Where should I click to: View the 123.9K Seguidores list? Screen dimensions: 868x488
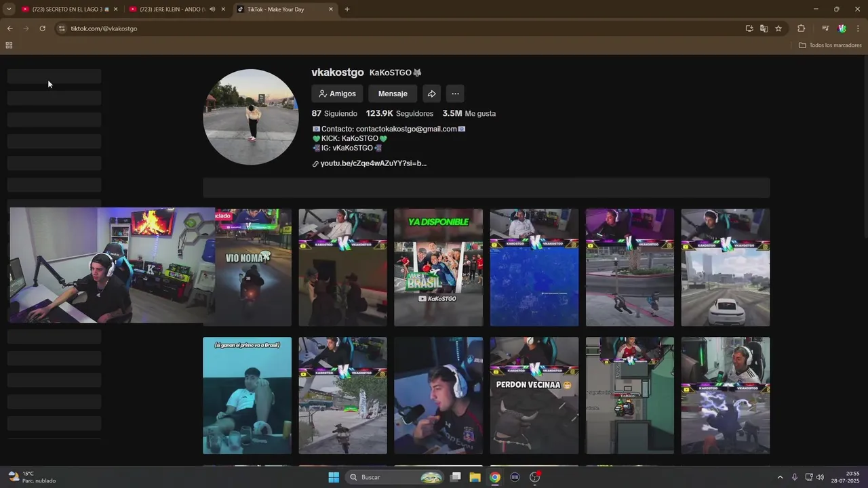point(399,114)
